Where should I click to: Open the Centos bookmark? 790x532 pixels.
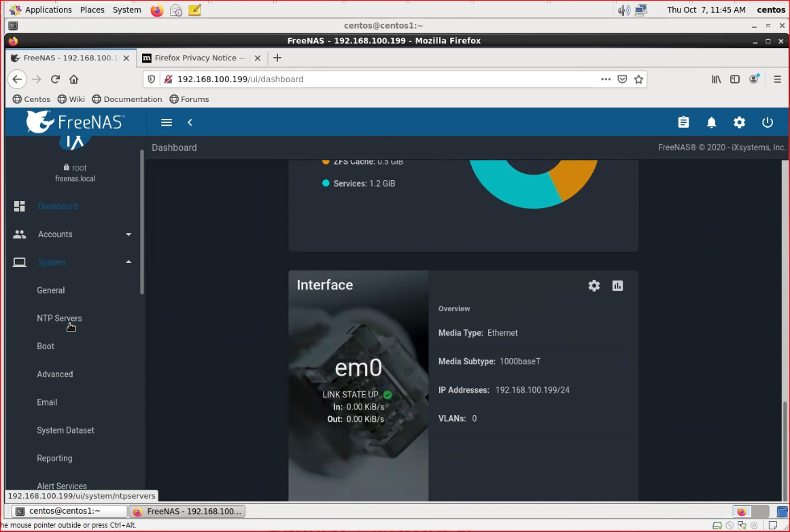(32, 99)
